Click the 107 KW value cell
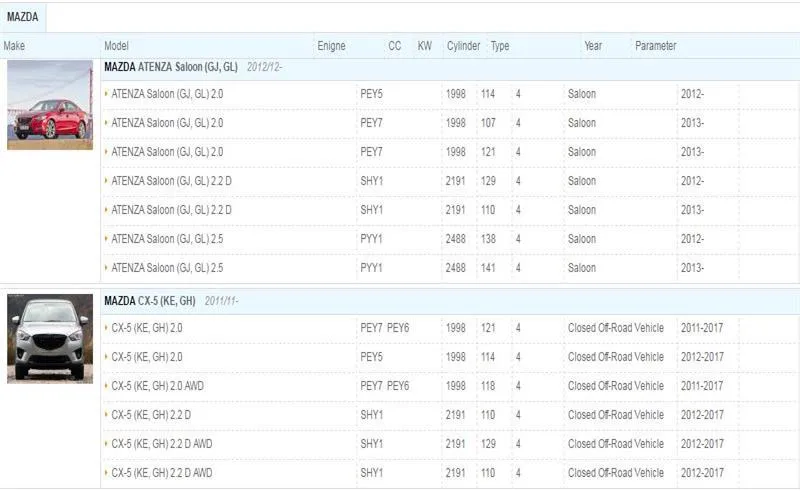This screenshot has height=491, width=800. coord(488,123)
